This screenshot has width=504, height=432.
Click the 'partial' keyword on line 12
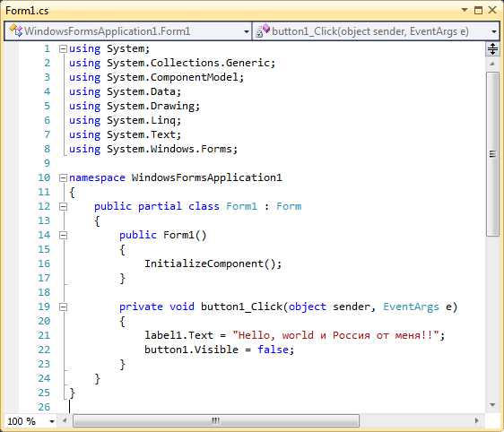click(x=160, y=206)
